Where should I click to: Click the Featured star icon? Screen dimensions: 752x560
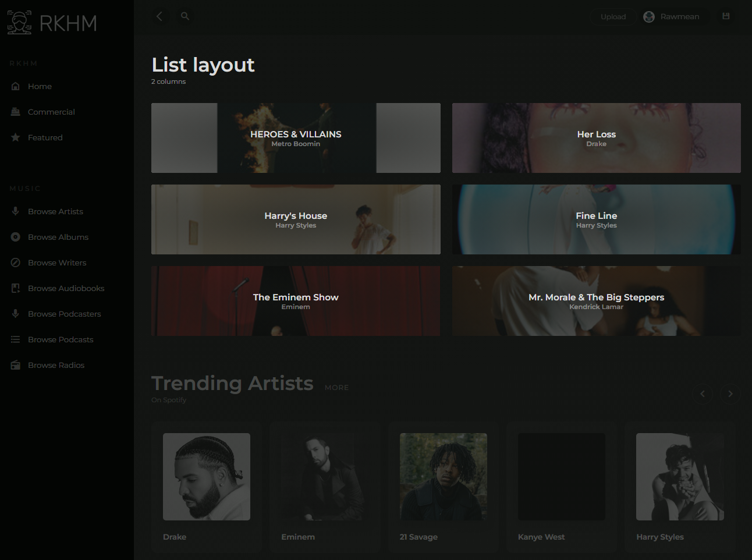[x=16, y=137]
